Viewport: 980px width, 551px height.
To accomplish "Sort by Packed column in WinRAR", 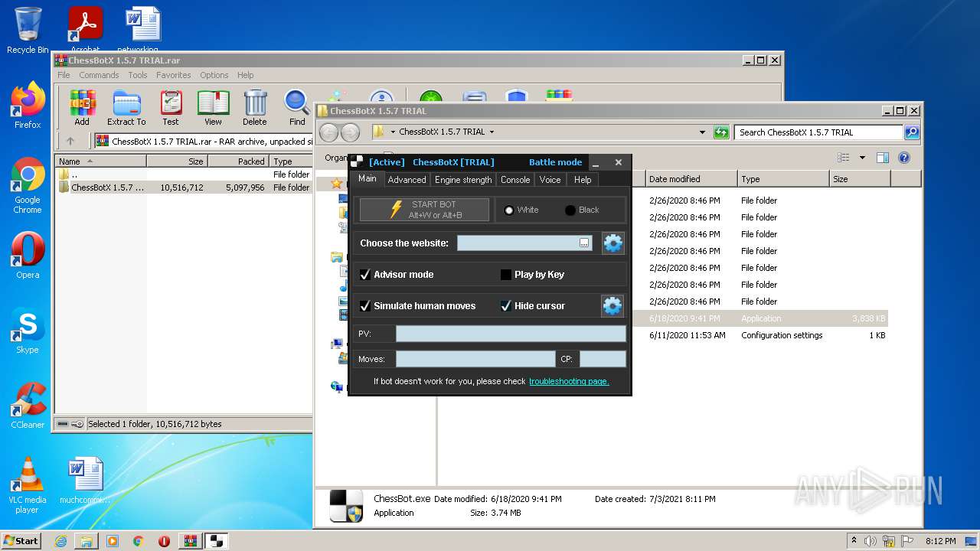I will (238, 161).
